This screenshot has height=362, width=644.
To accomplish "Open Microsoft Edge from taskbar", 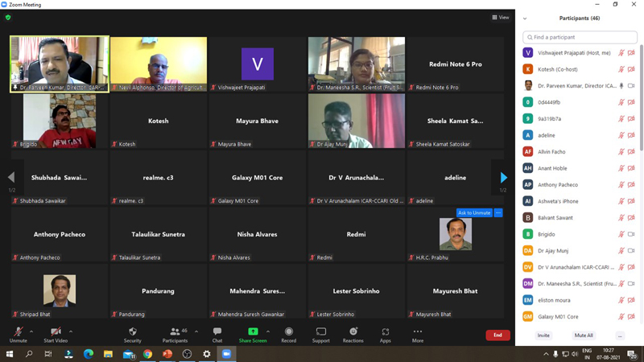I will click(x=89, y=354).
